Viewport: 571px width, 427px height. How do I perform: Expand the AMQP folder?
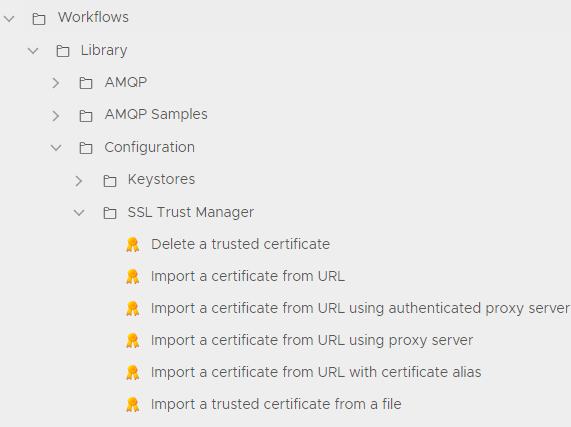tap(56, 83)
